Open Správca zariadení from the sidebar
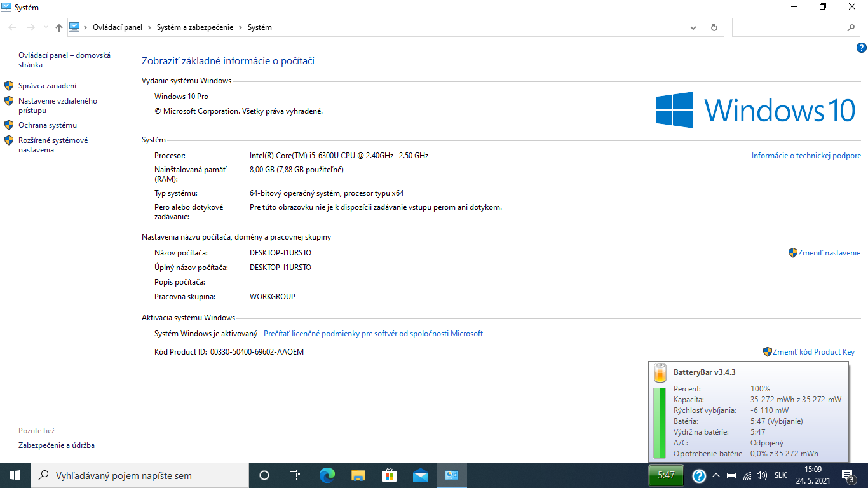Image resolution: width=868 pixels, height=488 pixels. (48, 86)
